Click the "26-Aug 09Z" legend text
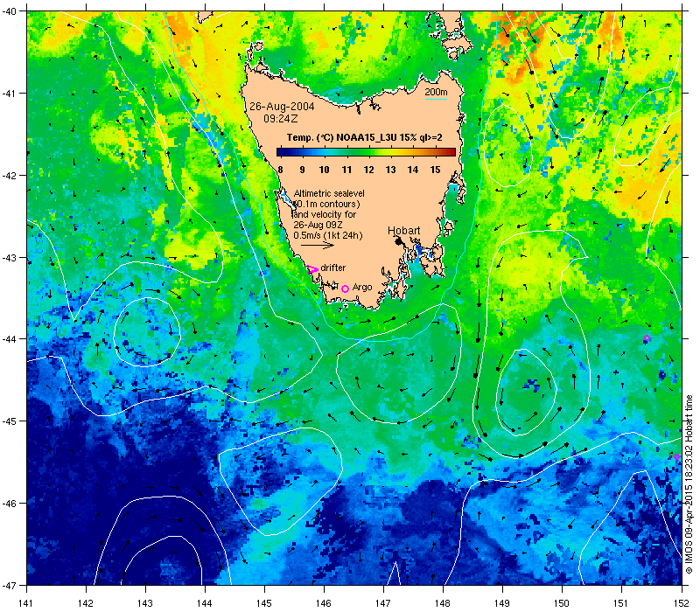This screenshot has height=612, width=700. (x=318, y=225)
